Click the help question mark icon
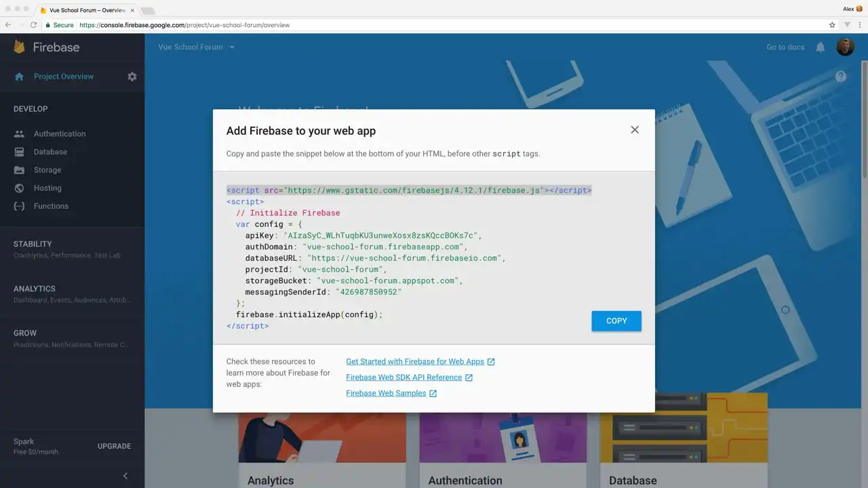This screenshot has height=488, width=868. coord(841,77)
